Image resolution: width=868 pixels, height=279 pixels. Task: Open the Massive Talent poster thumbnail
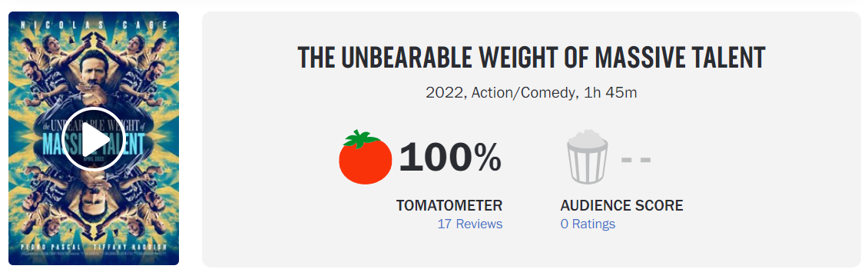click(x=94, y=138)
